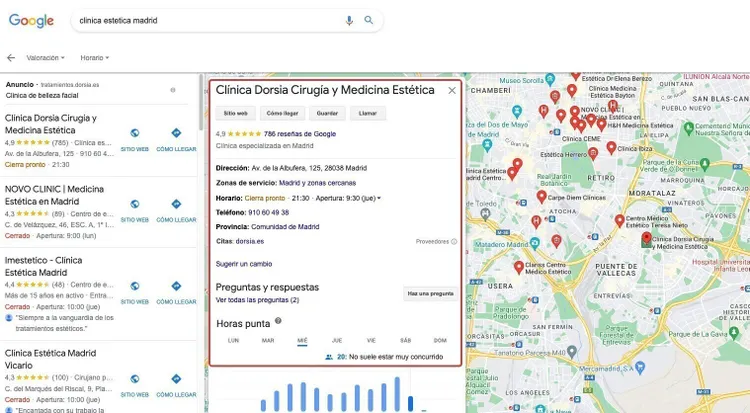This screenshot has width=750, height=413.
Task: Click the Cómo llegar button in panel
Action: pyautogui.click(x=282, y=113)
